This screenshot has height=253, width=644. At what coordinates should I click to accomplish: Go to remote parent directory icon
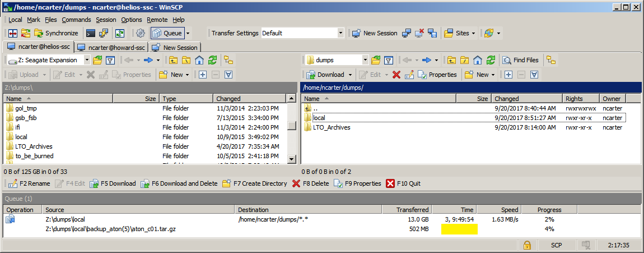point(450,60)
